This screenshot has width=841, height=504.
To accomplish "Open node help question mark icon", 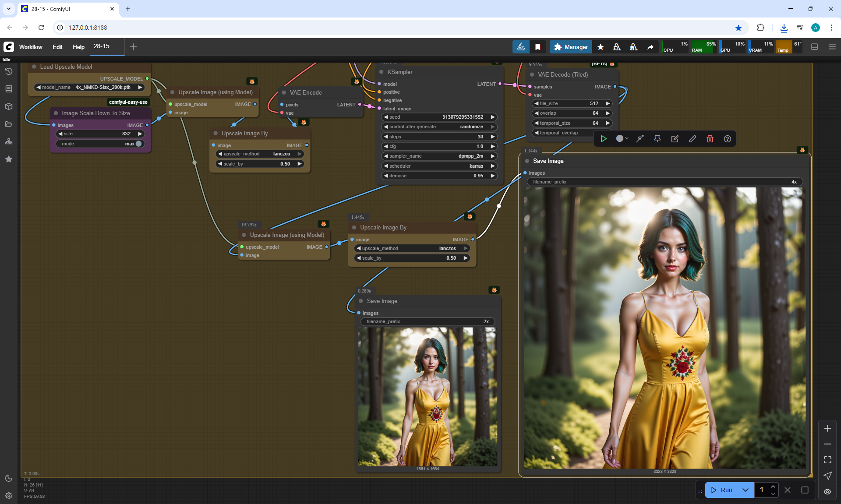I will [727, 139].
